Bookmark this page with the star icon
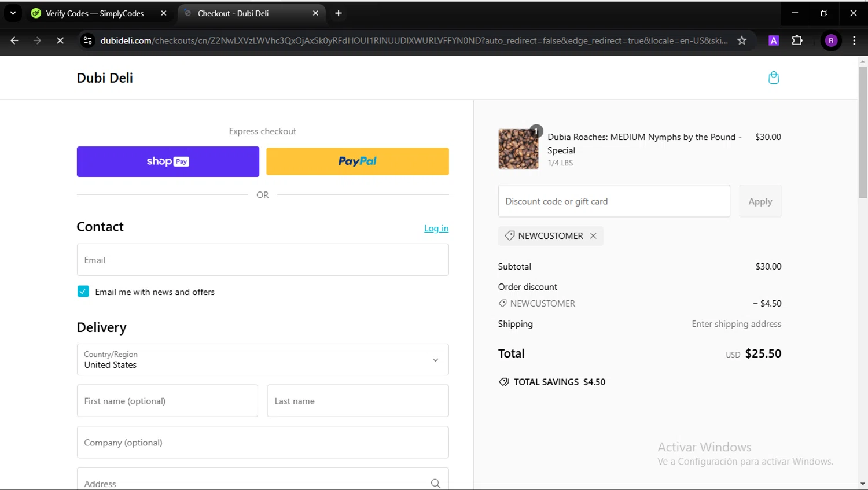 (x=742, y=40)
